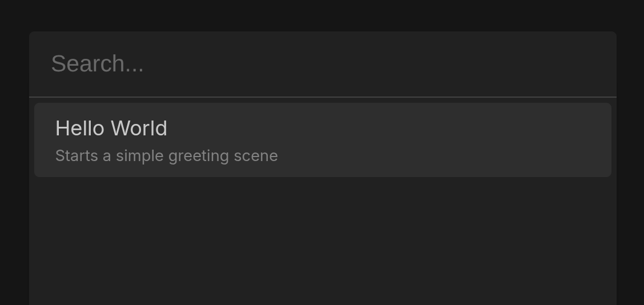Click the "Hello World" title text

[111, 129]
